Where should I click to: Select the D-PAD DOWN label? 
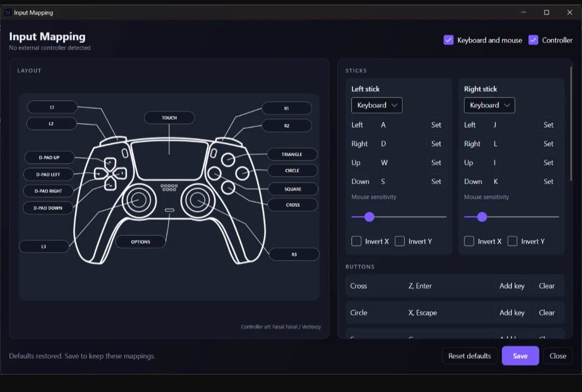[x=48, y=208]
